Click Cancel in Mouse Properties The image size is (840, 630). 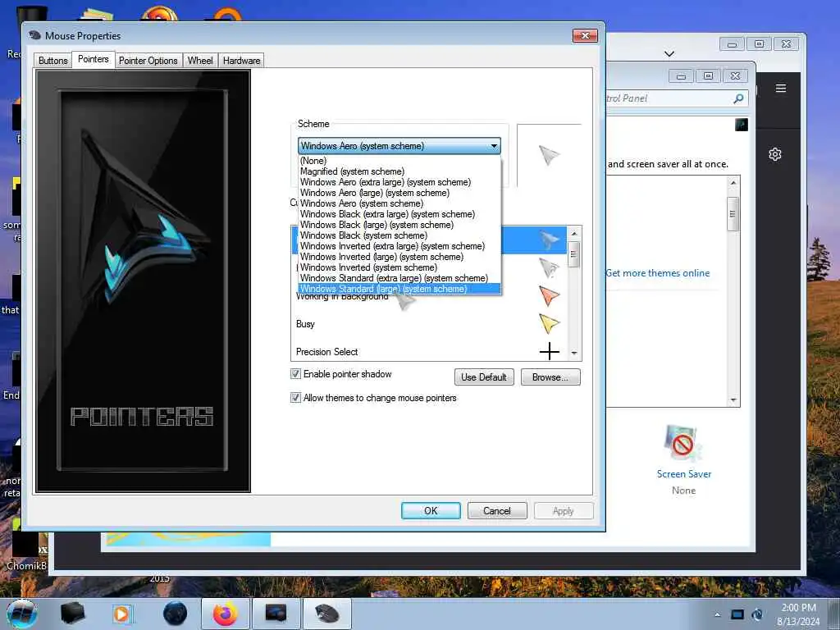496,510
